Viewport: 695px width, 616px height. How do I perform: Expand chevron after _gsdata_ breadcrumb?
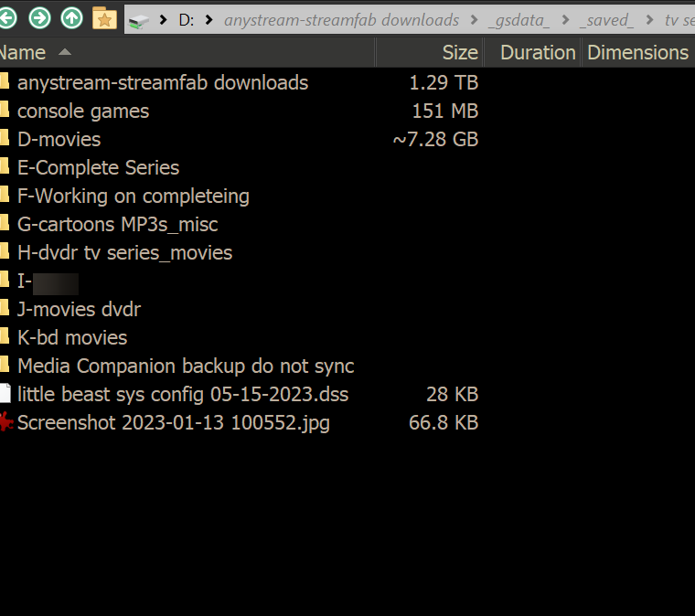tap(565, 20)
